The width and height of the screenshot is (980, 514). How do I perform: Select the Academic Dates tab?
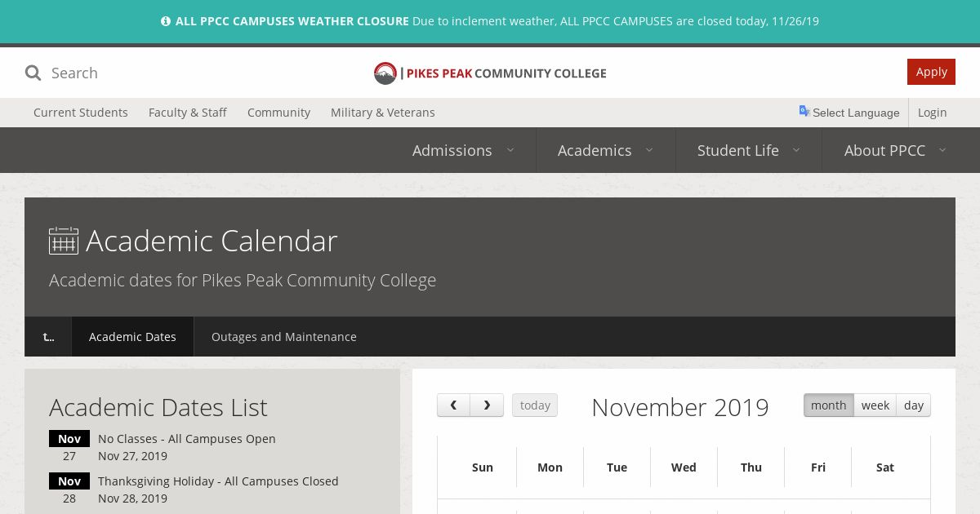click(132, 337)
